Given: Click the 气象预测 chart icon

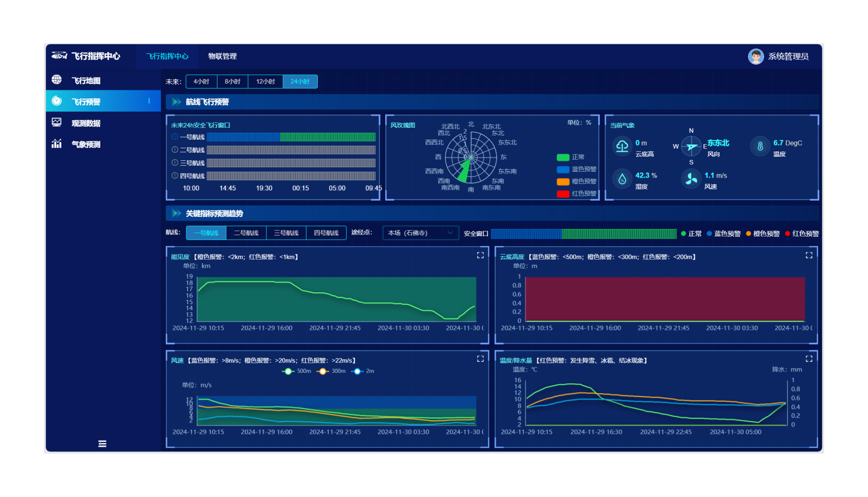Looking at the screenshot, I should coord(57,144).
